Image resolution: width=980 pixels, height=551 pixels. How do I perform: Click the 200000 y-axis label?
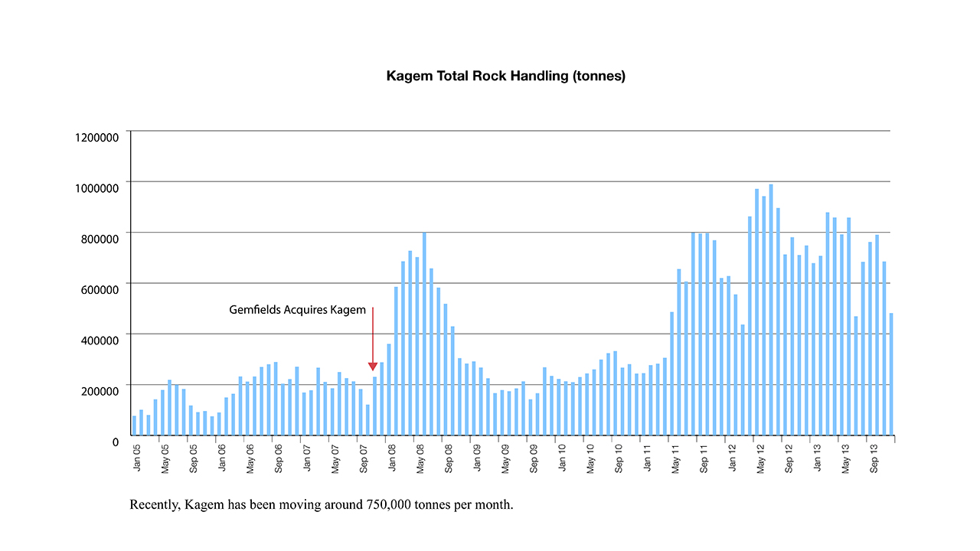coord(100,390)
